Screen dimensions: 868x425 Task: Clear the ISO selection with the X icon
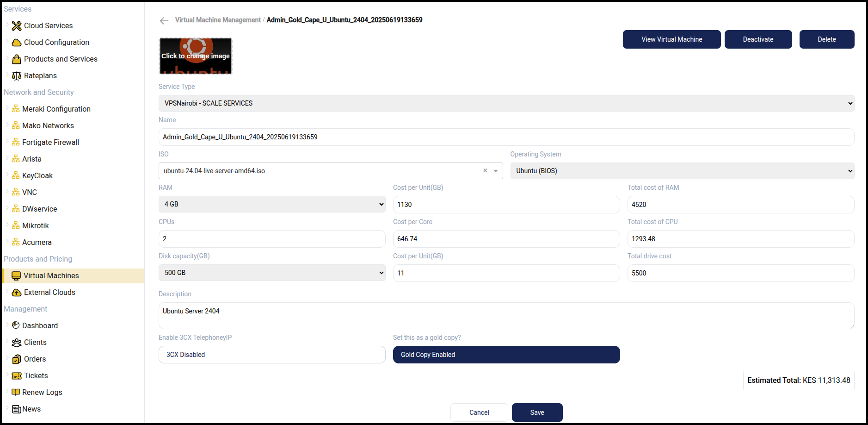[485, 170]
